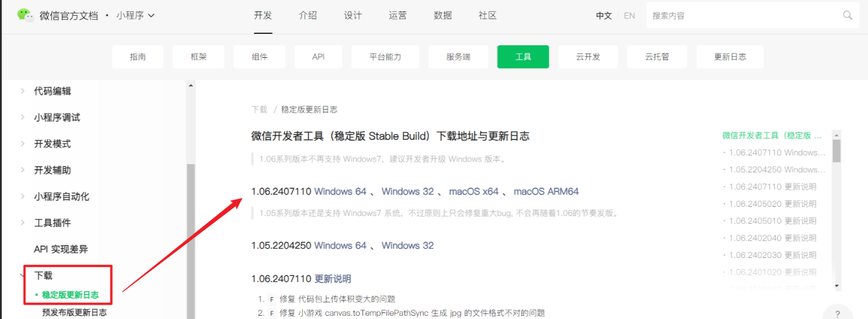
Task: Jump to outline entry 1.06.2405020 更新说明
Action: coord(773,204)
